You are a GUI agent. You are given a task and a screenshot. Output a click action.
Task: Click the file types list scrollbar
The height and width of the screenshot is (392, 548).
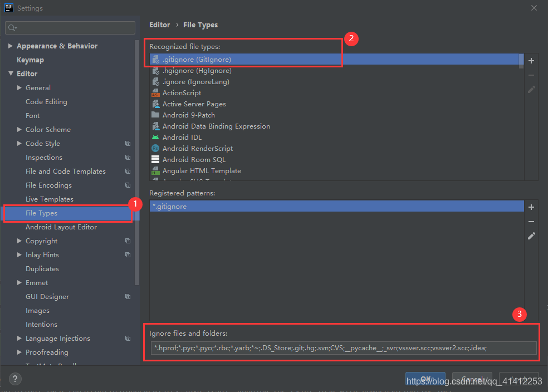point(521,61)
